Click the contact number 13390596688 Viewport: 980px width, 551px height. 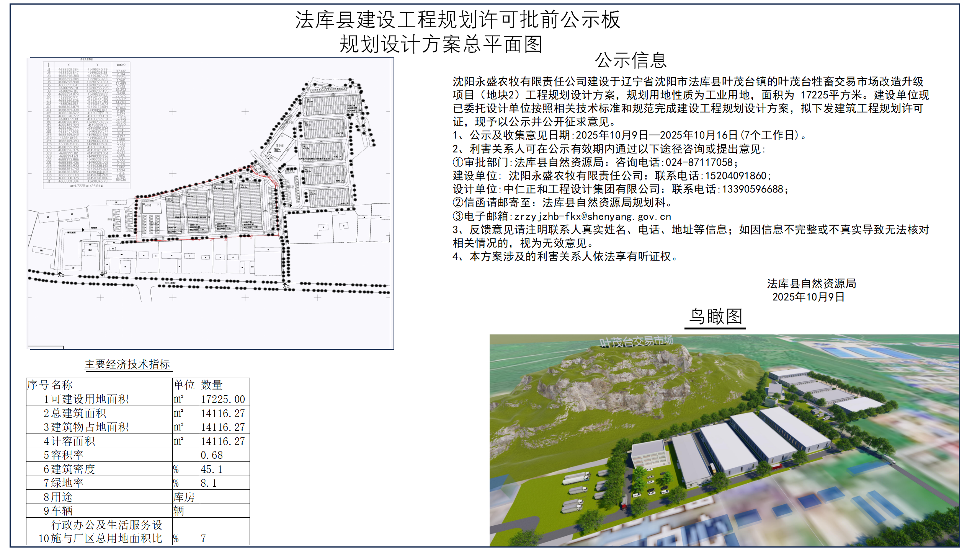pos(752,189)
